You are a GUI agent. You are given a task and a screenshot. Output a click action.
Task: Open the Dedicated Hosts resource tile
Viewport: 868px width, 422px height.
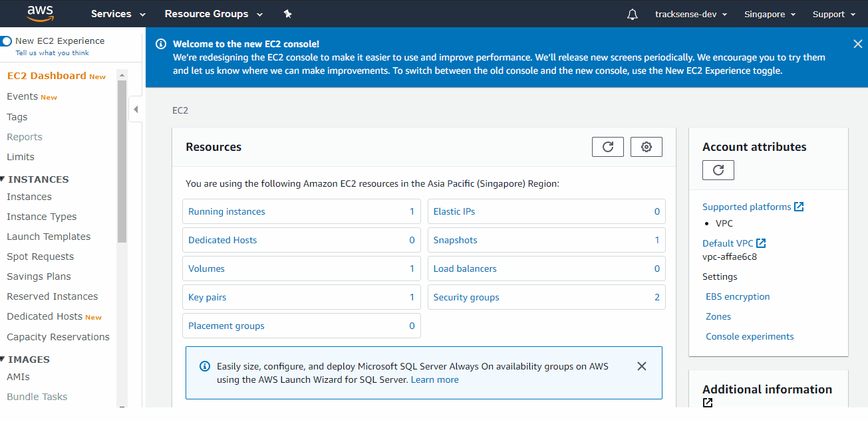tap(301, 240)
